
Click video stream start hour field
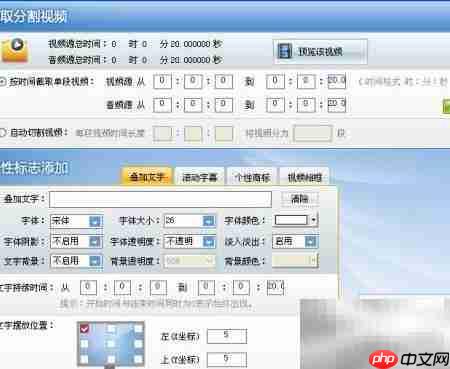pyautogui.click(x=162, y=81)
